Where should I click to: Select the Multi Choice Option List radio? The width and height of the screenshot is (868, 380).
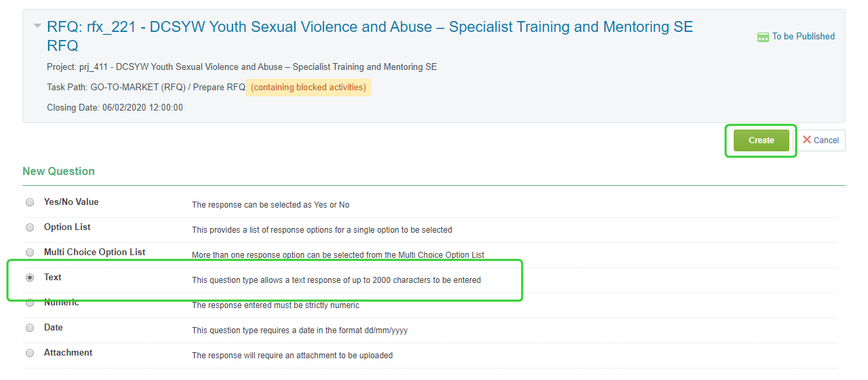[30, 252]
